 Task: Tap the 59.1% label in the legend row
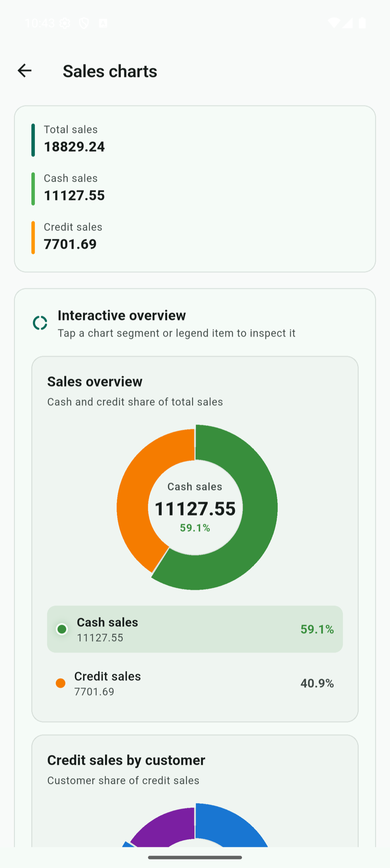tap(317, 629)
